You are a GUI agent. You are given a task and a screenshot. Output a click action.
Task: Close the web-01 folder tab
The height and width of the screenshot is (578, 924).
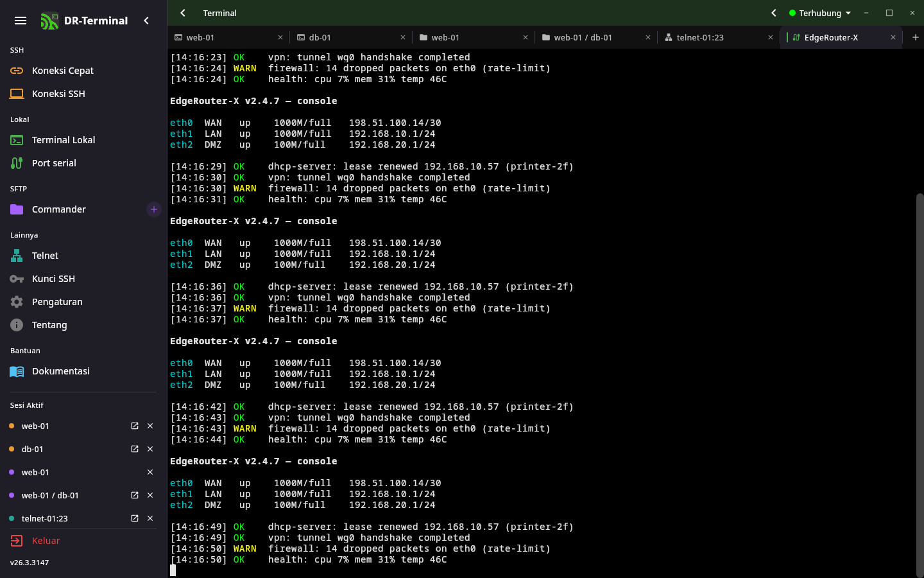[526, 37]
